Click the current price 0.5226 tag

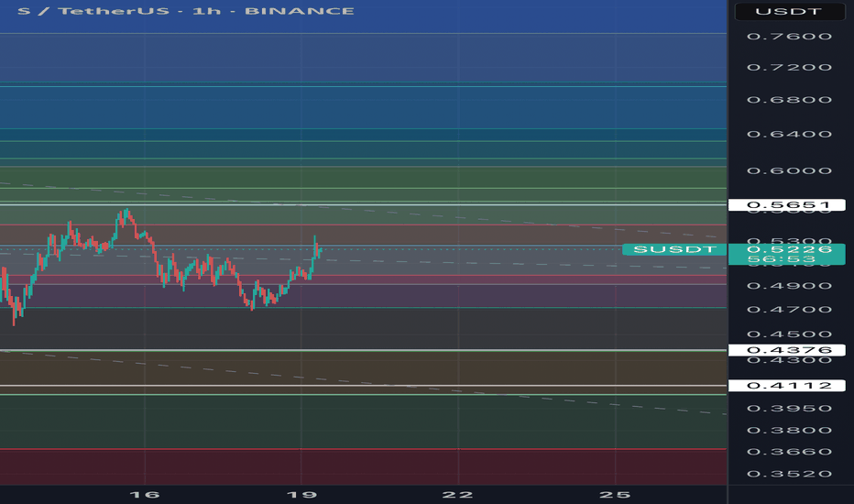pos(787,254)
